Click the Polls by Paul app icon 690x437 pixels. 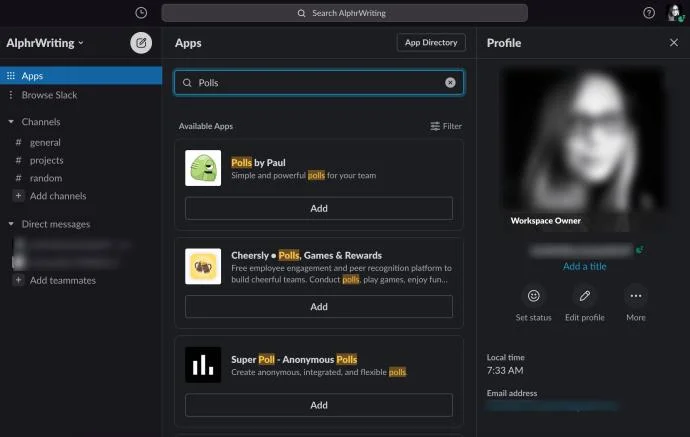coord(203,168)
